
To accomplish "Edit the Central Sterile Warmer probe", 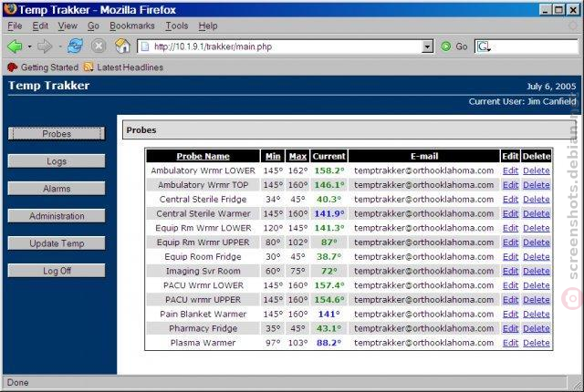I will (510, 213).
